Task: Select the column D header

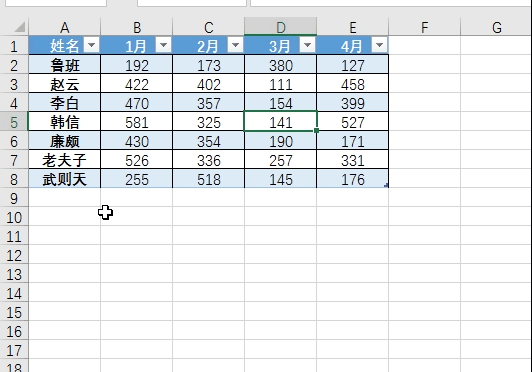Action: (281, 27)
